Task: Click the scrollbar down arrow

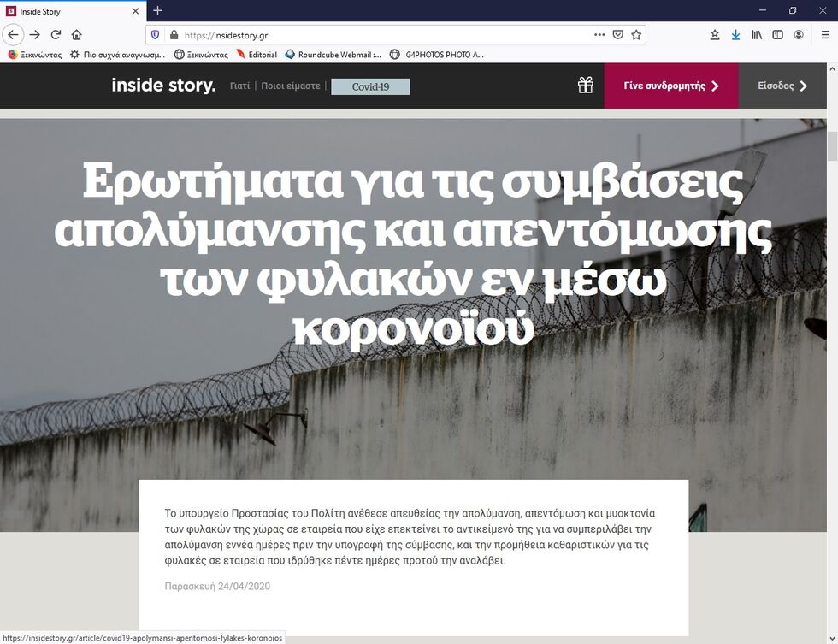Action: pyautogui.click(x=832, y=638)
